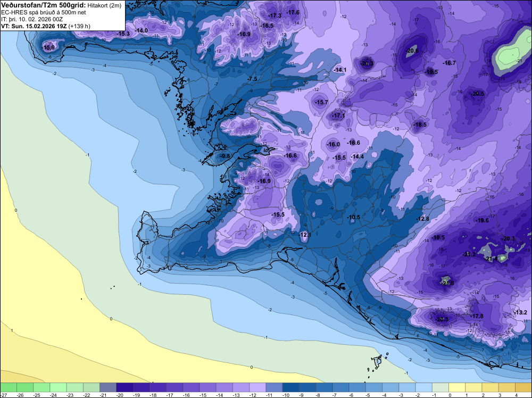Click the '-17.6' temperature label
The height and width of the screenshot is (398, 532).
293,13
